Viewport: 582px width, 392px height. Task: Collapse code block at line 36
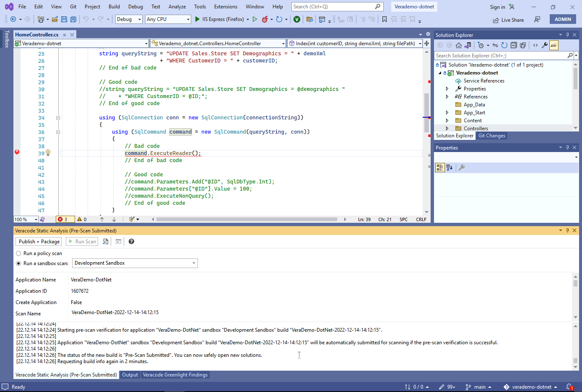(x=58, y=132)
